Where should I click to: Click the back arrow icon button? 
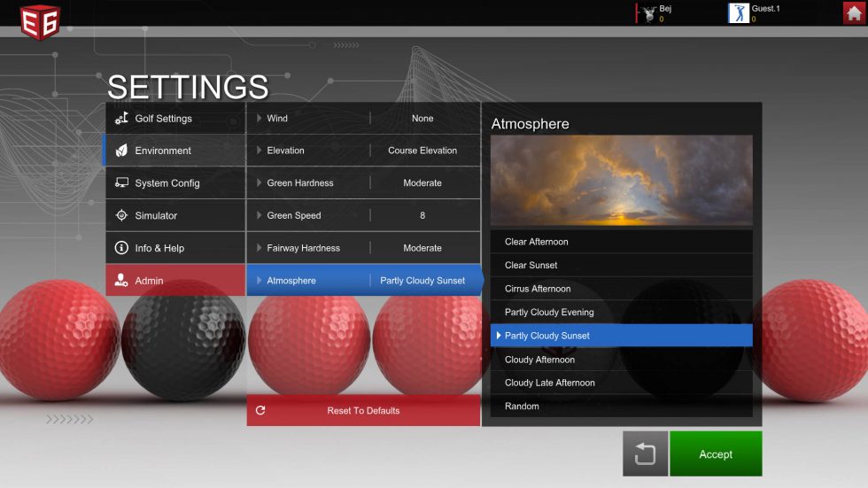click(645, 453)
